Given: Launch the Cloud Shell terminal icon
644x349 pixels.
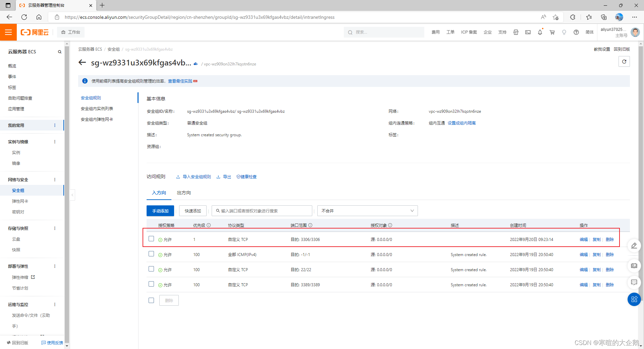Looking at the screenshot, I should pos(528,32).
